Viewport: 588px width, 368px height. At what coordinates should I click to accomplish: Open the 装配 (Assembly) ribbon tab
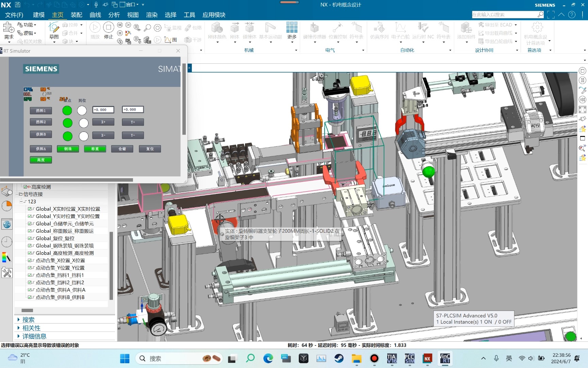click(76, 15)
